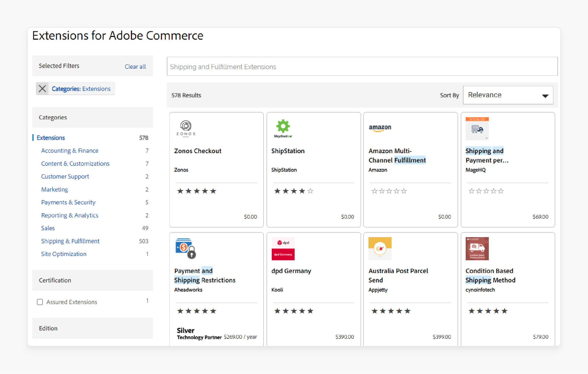Filter by Reporting & Analytics category
The image size is (588, 374).
[70, 215]
